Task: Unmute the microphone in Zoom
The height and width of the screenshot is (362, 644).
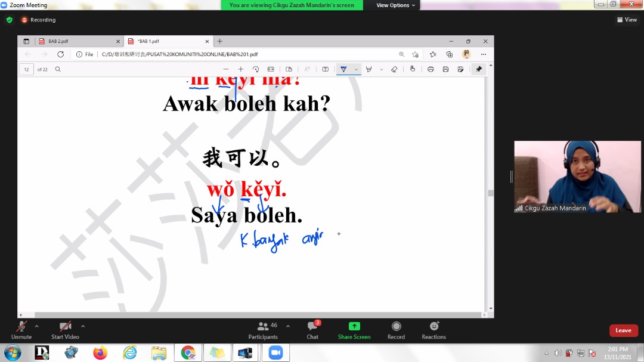Action: pos(21,330)
